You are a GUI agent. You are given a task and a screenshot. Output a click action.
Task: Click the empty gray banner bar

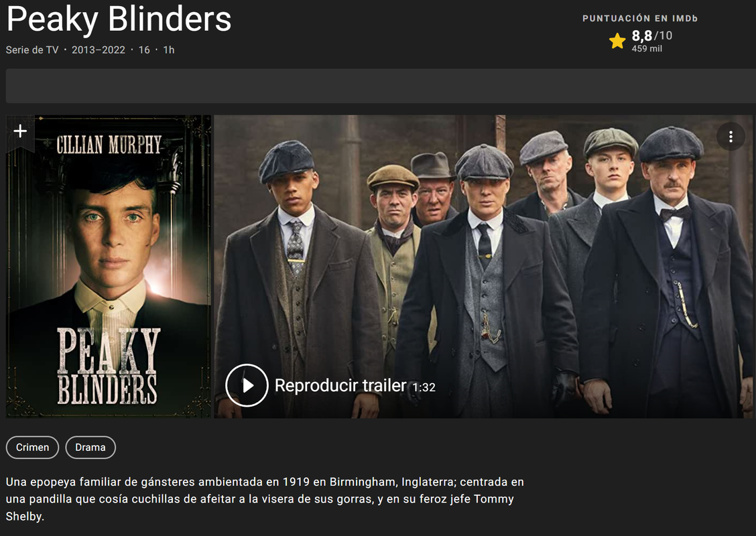pyautogui.click(x=381, y=86)
